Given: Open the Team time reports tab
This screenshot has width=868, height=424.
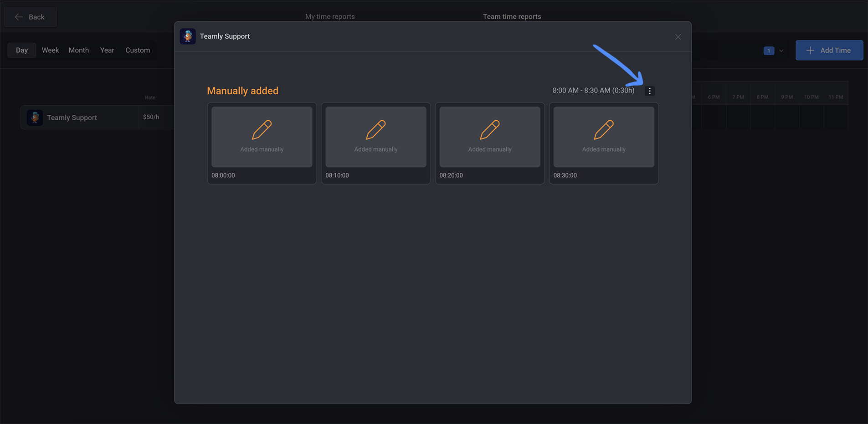Looking at the screenshot, I should [512, 16].
